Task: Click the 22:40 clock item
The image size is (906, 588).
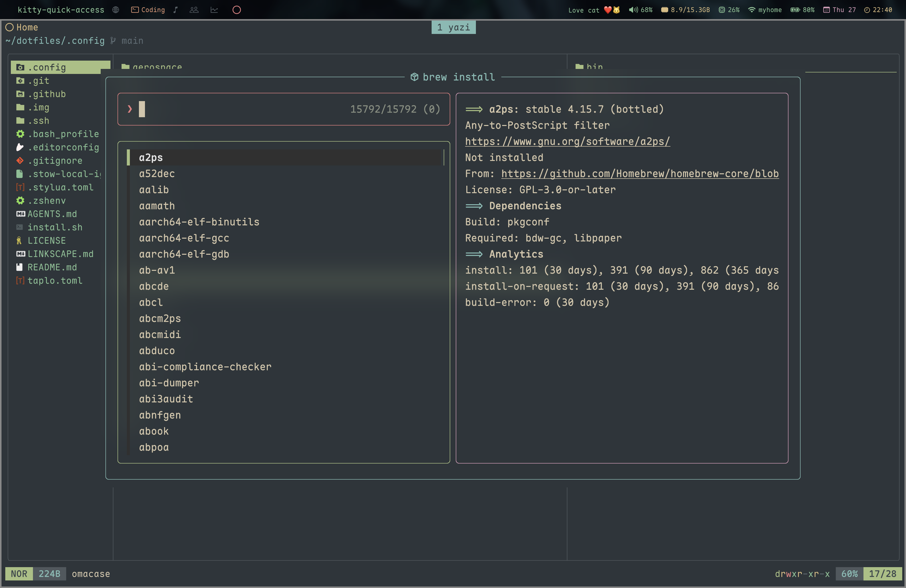Action: 878,10
